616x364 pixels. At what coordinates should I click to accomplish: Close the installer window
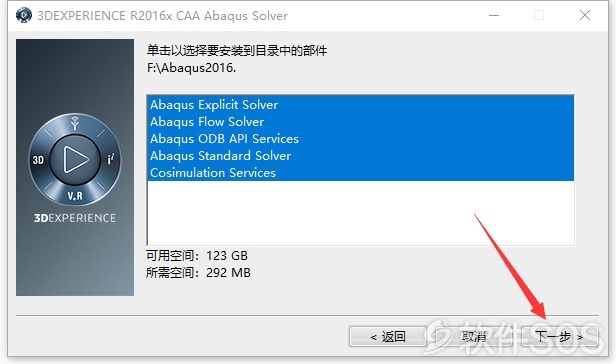tap(585, 15)
